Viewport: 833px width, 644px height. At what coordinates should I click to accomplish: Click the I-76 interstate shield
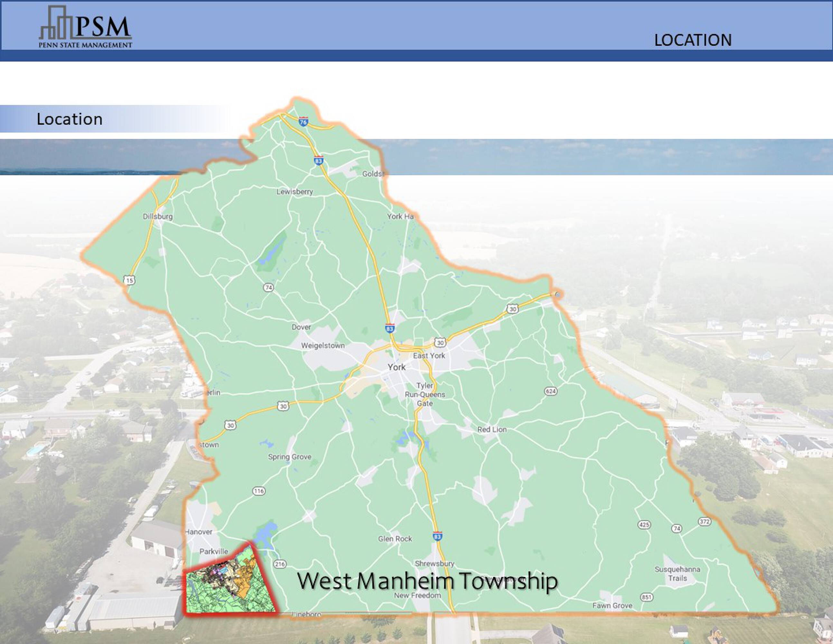tap(303, 122)
